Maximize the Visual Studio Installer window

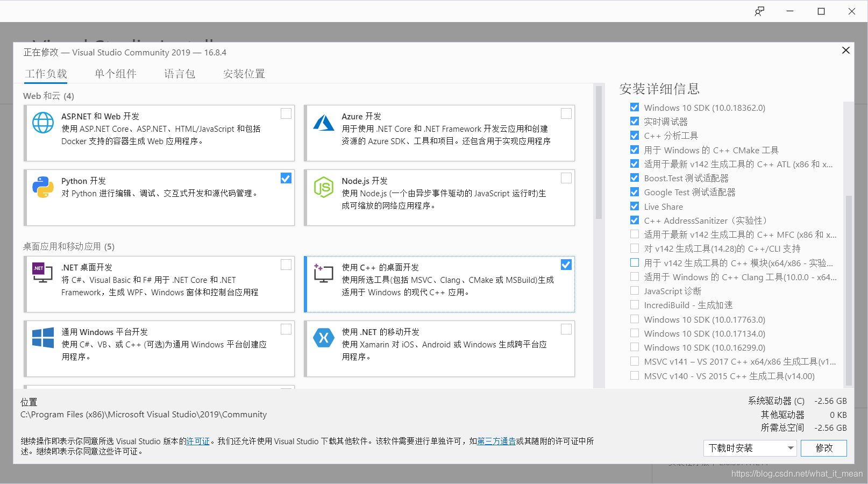pos(821,11)
